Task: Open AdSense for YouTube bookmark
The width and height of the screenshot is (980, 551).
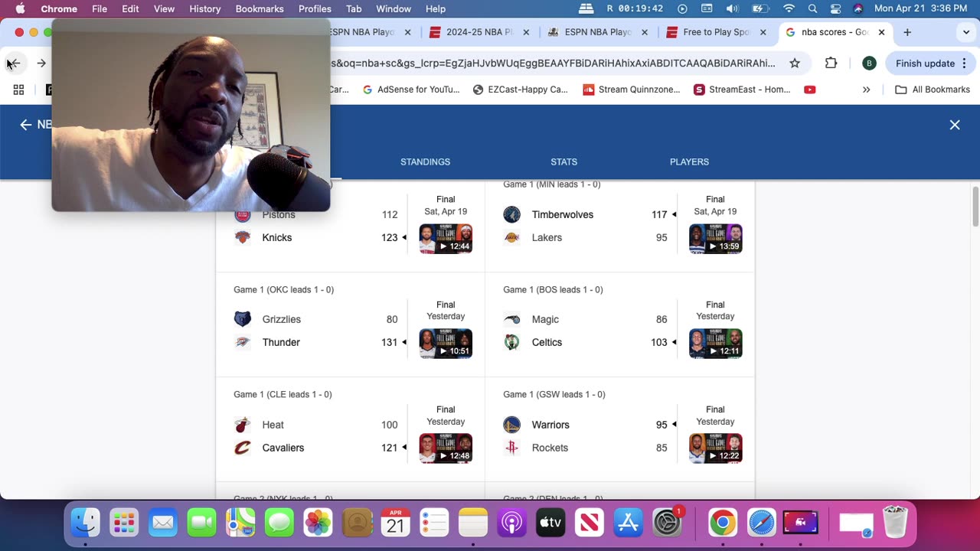Action: pyautogui.click(x=411, y=90)
